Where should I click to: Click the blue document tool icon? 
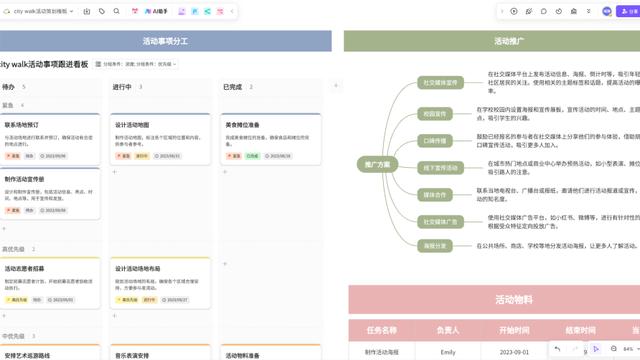coord(195,11)
